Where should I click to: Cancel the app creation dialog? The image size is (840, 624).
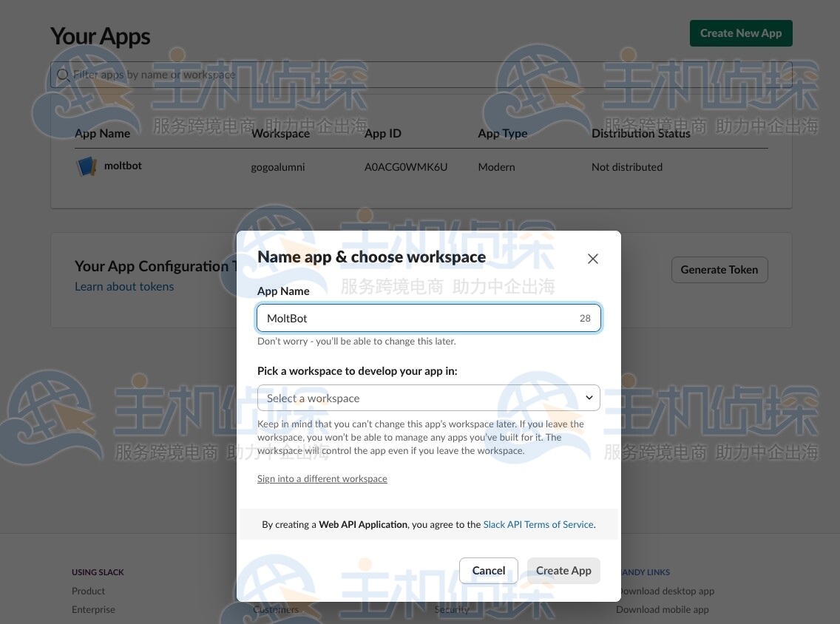[x=488, y=570]
